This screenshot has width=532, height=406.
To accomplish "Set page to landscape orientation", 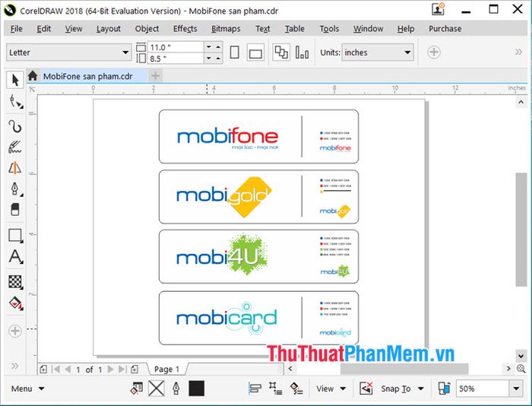I will coord(255,53).
